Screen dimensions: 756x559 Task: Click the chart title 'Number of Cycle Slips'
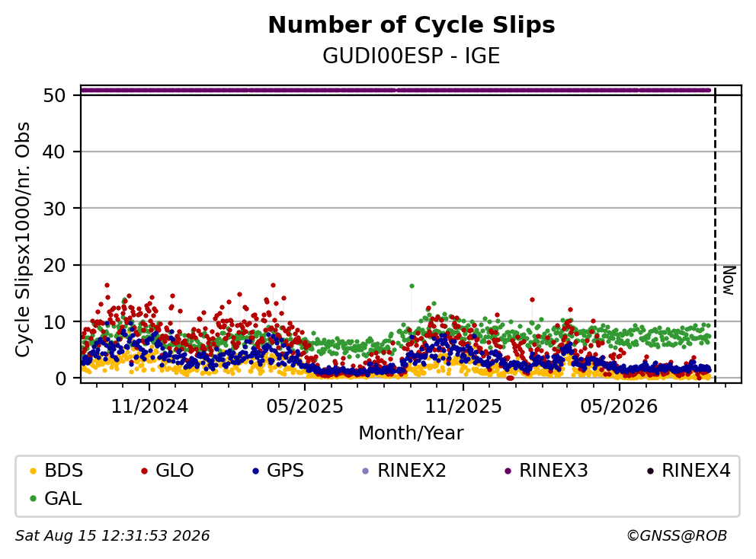click(412, 25)
